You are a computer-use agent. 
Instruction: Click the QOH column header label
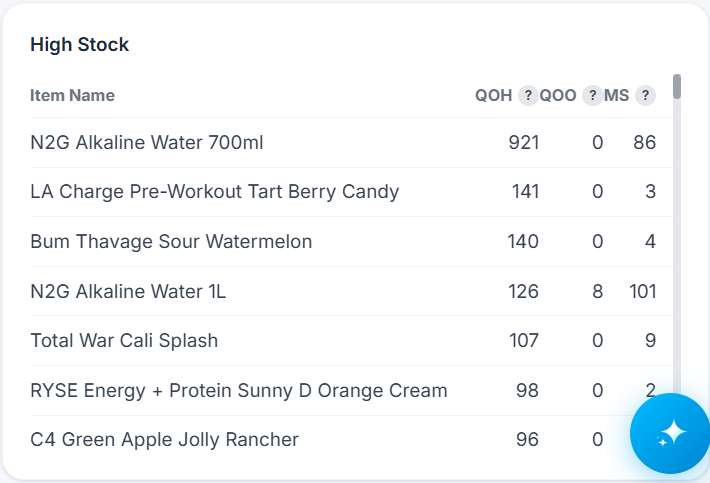coord(493,96)
